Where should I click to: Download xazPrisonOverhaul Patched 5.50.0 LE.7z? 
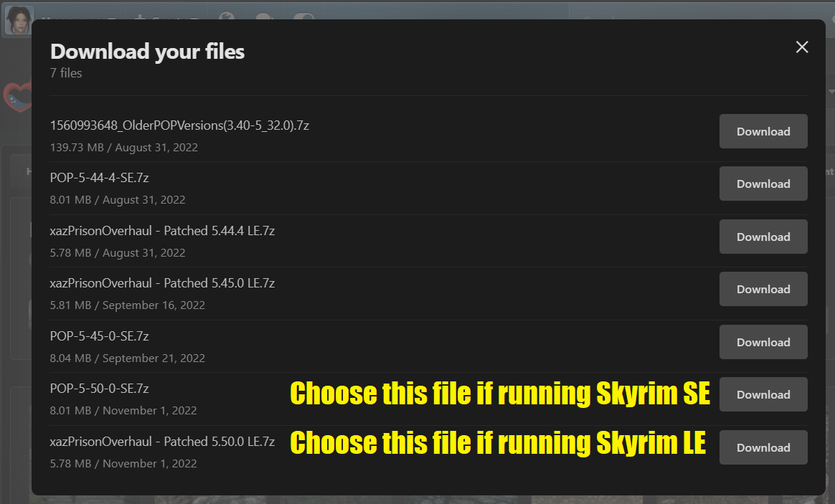pos(763,447)
